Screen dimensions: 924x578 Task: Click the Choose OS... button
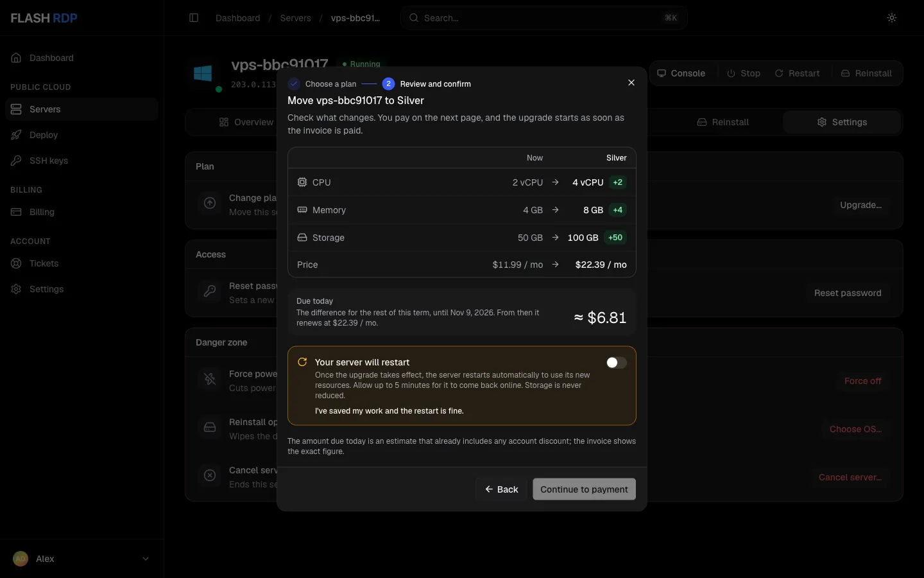coord(855,429)
